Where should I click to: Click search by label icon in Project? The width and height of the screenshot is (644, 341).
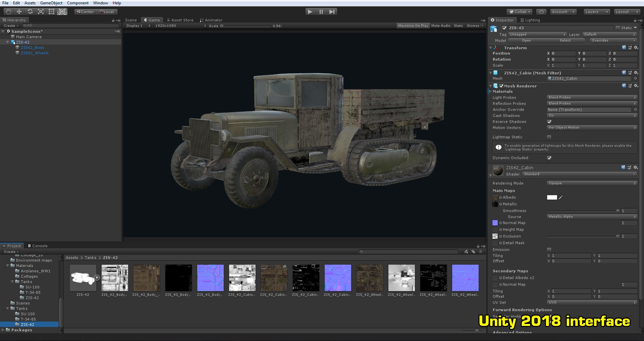[x=473, y=252]
